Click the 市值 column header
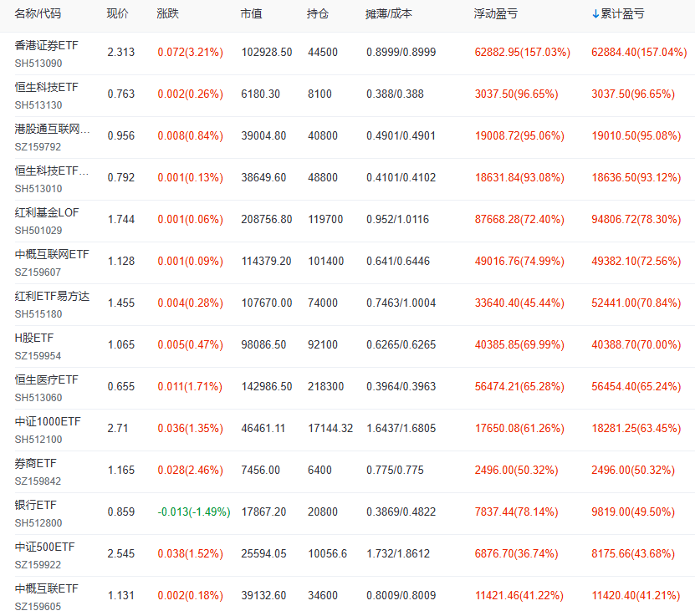The height and width of the screenshot is (616, 695). (x=251, y=13)
